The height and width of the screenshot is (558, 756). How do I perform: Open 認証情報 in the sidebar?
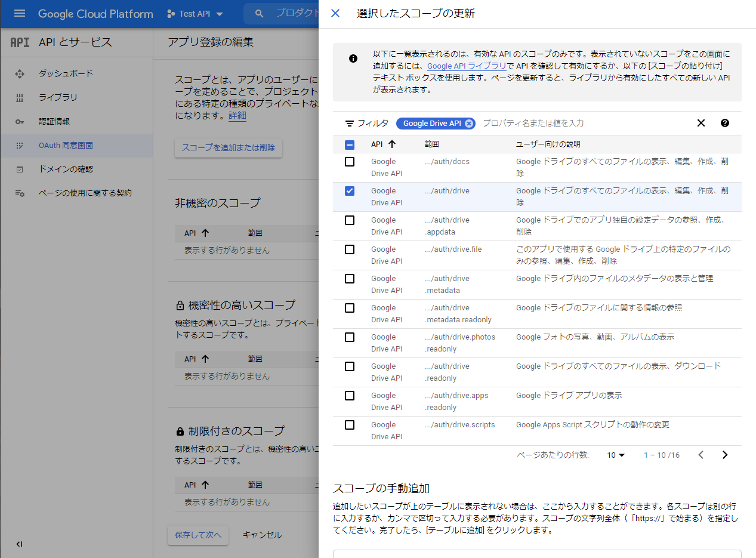(76, 121)
